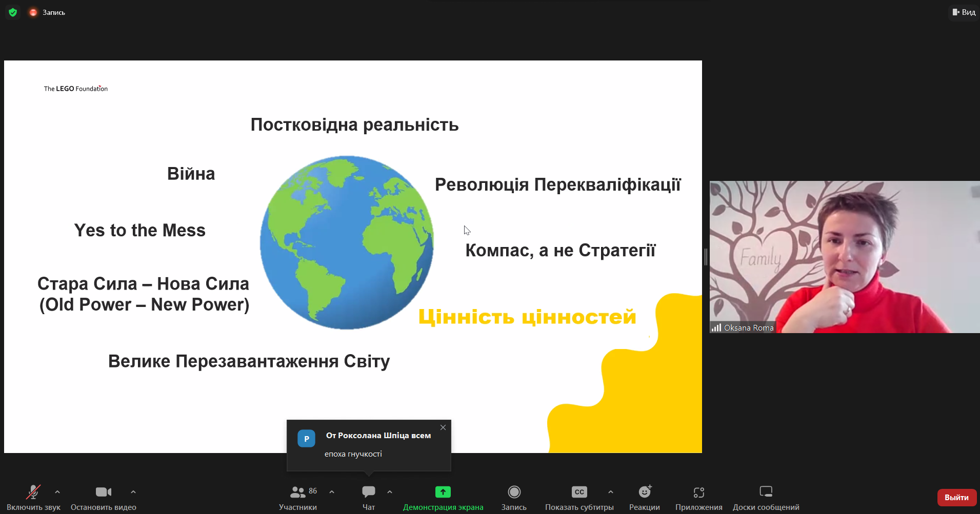Expand the participants options chevron
Image resolution: width=980 pixels, height=514 pixels.
pyautogui.click(x=332, y=492)
